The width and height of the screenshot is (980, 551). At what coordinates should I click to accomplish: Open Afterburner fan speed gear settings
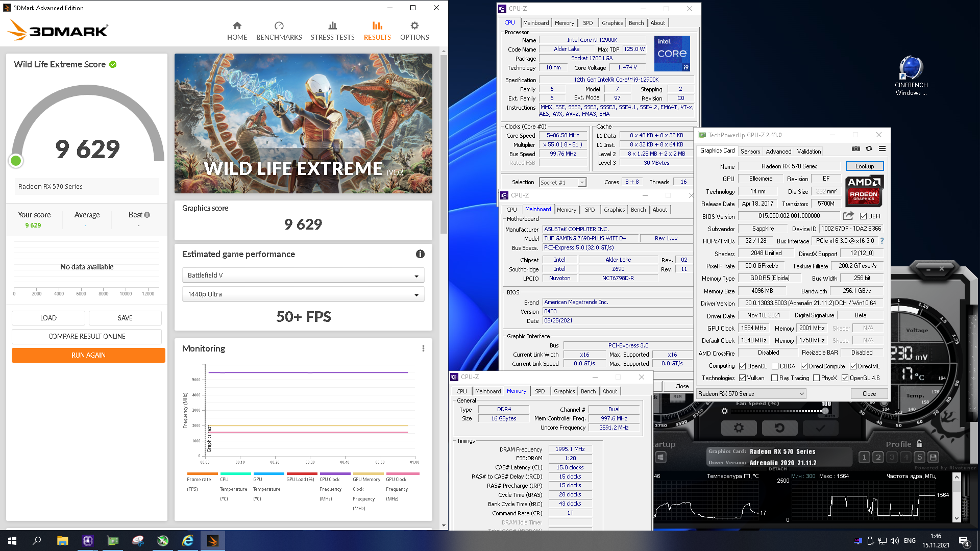[x=724, y=411]
